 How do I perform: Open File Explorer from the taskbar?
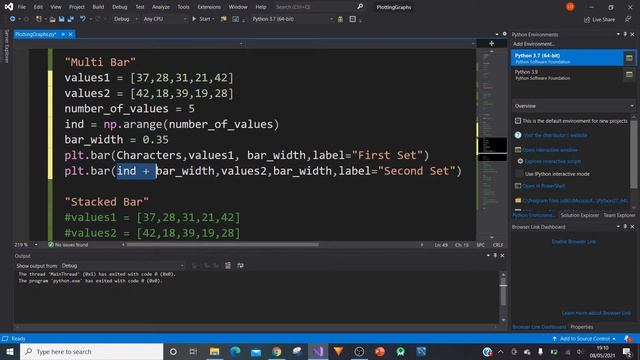point(214,351)
